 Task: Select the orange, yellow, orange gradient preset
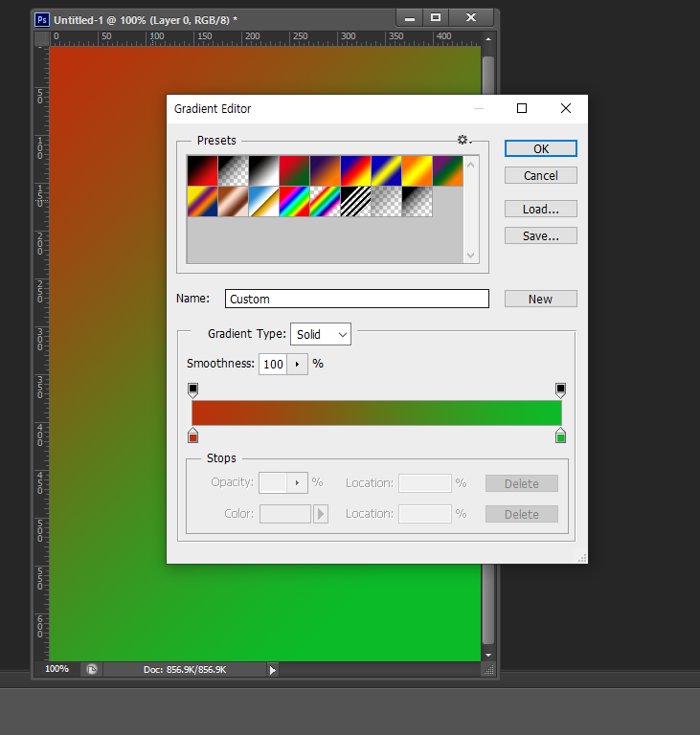click(418, 171)
